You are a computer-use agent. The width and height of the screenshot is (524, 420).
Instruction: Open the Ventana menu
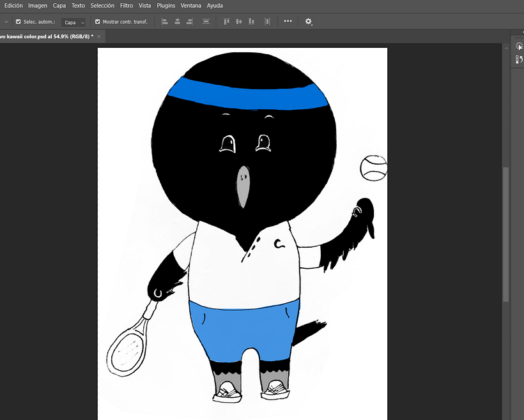coord(191,6)
